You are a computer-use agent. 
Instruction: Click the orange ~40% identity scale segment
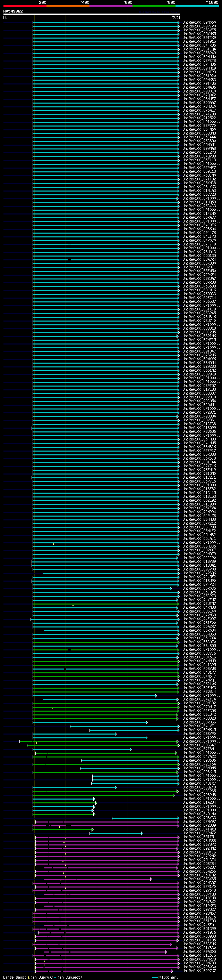68,6
